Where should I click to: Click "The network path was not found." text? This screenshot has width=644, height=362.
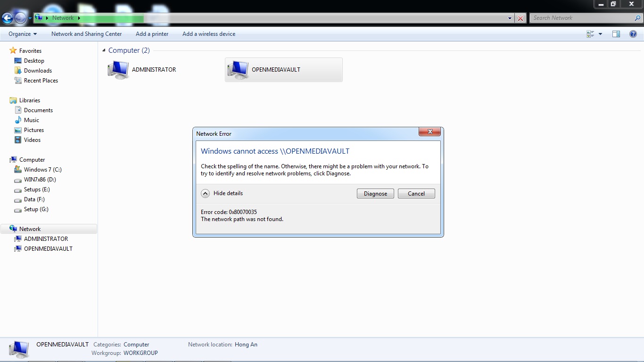point(242,219)
